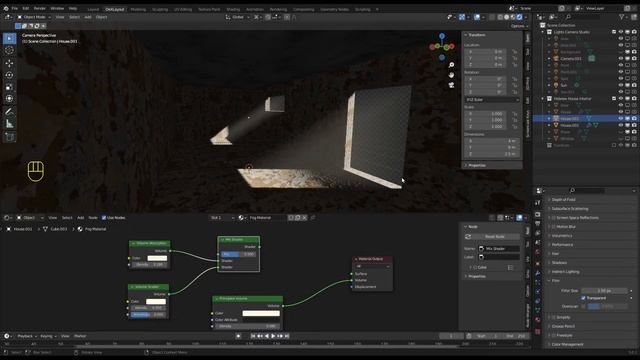Enable the Freestyle checkbox
The width and height of the screenshot is (640, 360).
point(553,336)
